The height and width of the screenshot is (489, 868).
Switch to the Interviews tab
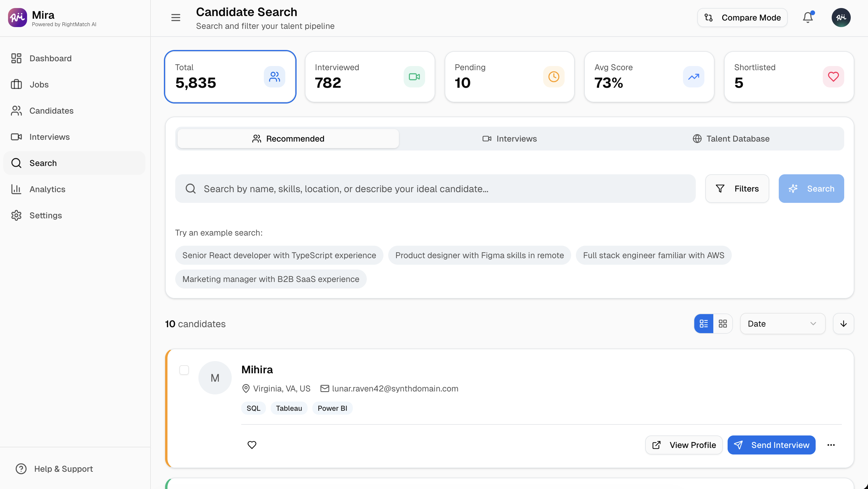509,139
